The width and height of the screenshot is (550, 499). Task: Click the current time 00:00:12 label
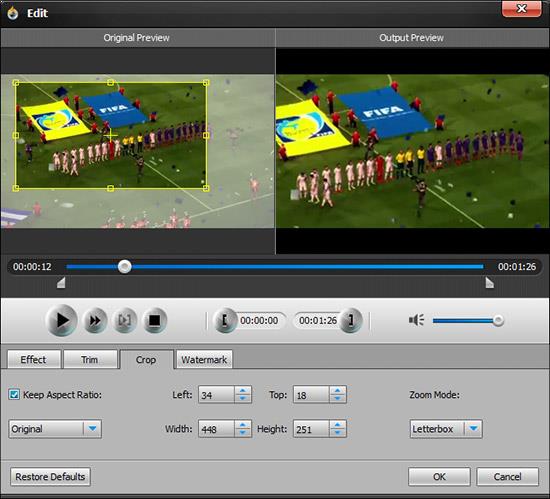(32, 267)
